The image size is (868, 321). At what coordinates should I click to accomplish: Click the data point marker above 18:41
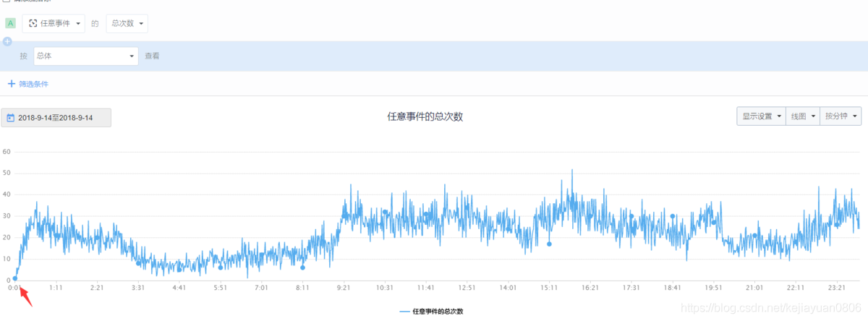click(x=672, y=216)
